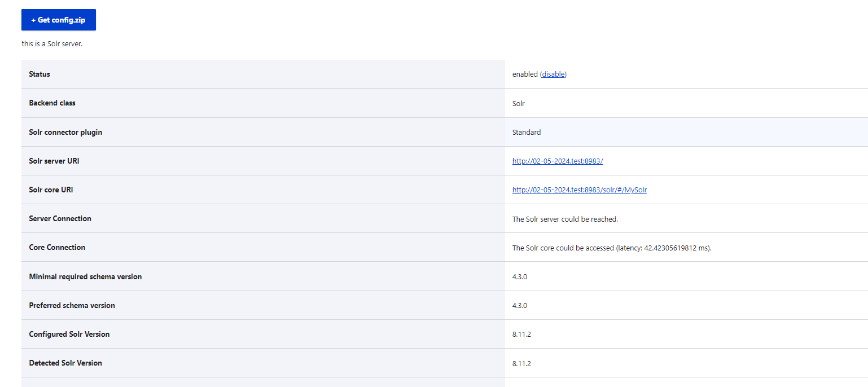The image size is (868, 387).
Task: Click the 'this is a Solr server' description
Action: click(52, 44)
